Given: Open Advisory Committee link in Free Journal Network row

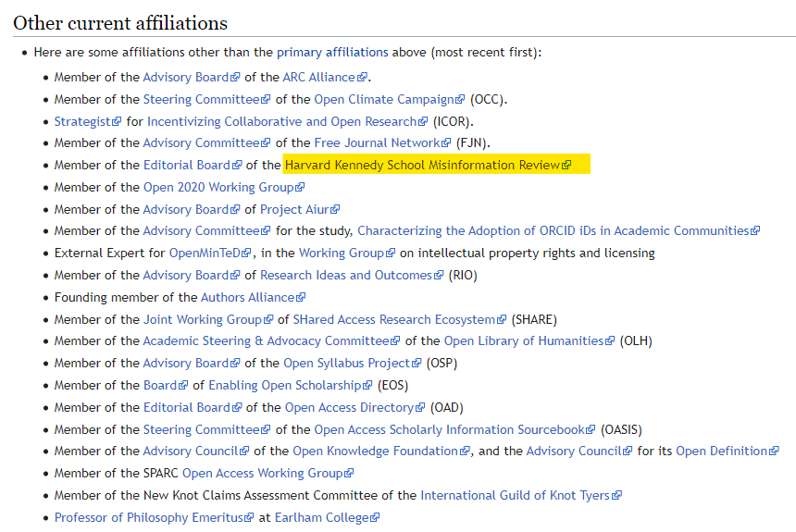Looking at the screenshot, I should (x=206, y=143).
